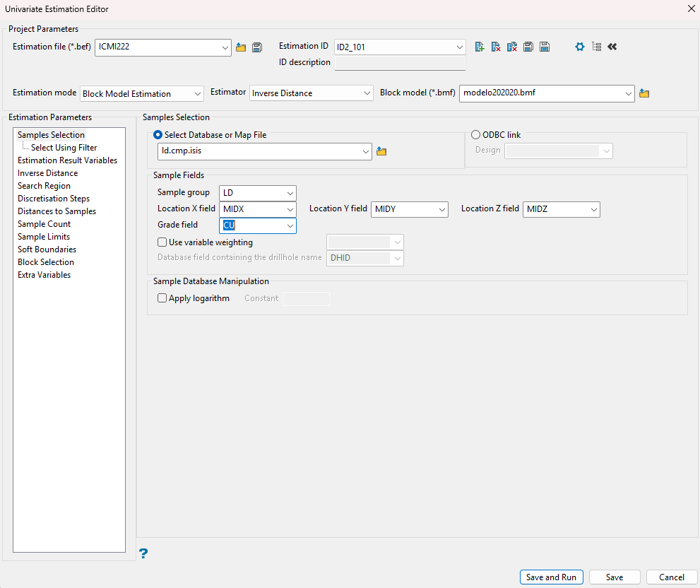Save the estimation ID as a copy
Image resolution: width=700 pixels, height=588 pixels.
coord(528,47)
